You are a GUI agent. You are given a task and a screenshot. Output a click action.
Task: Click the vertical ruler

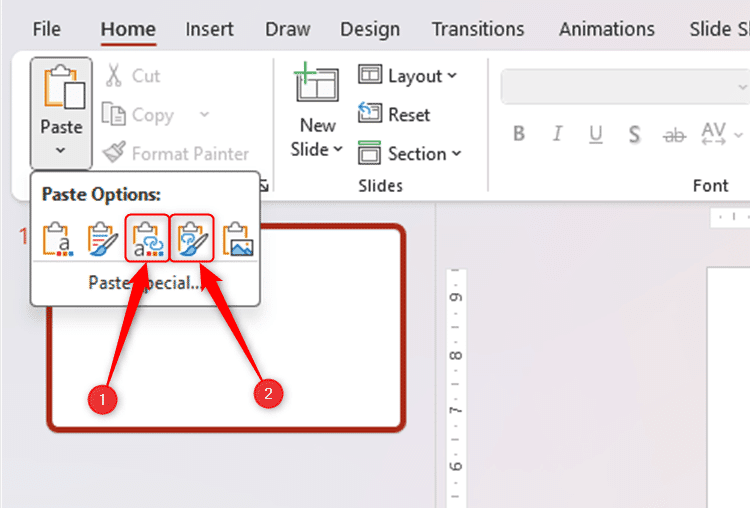(455, 388)
